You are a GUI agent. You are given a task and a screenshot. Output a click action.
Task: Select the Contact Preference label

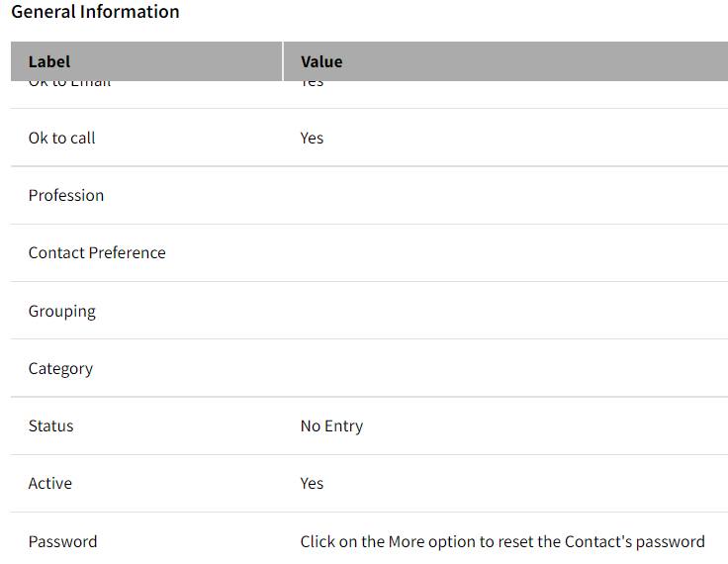[97, 252]
